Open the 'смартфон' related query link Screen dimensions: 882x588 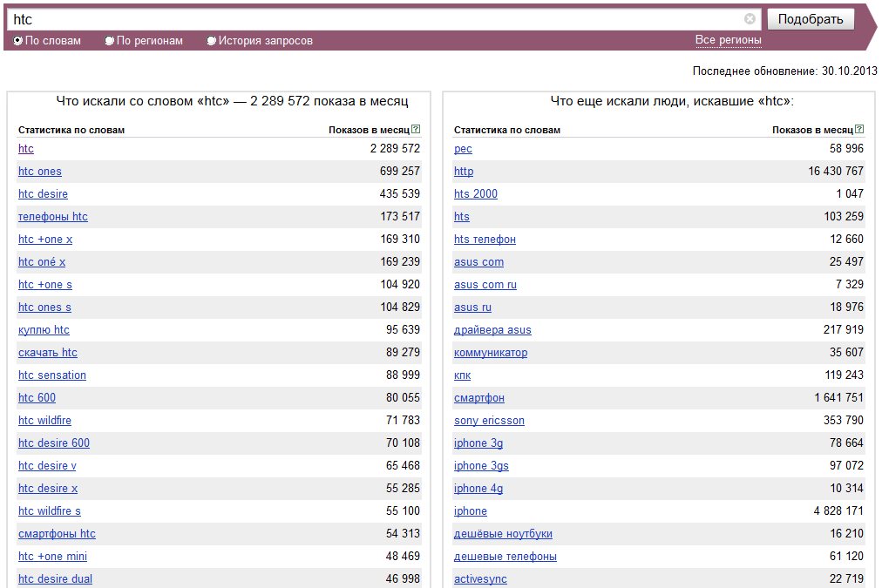tap(479, 398)
